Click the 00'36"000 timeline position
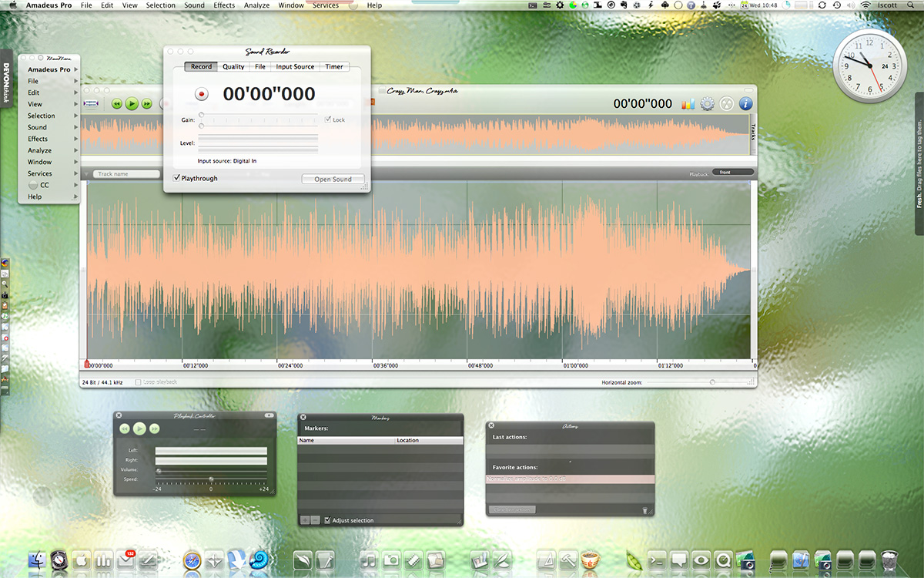The height and width of the screenshot is (578, 924). (x=387, y=365)
